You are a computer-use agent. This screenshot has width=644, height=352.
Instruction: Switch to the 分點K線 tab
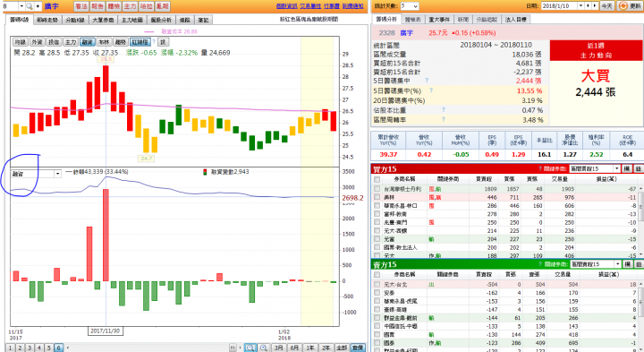[x=75, y=20]
